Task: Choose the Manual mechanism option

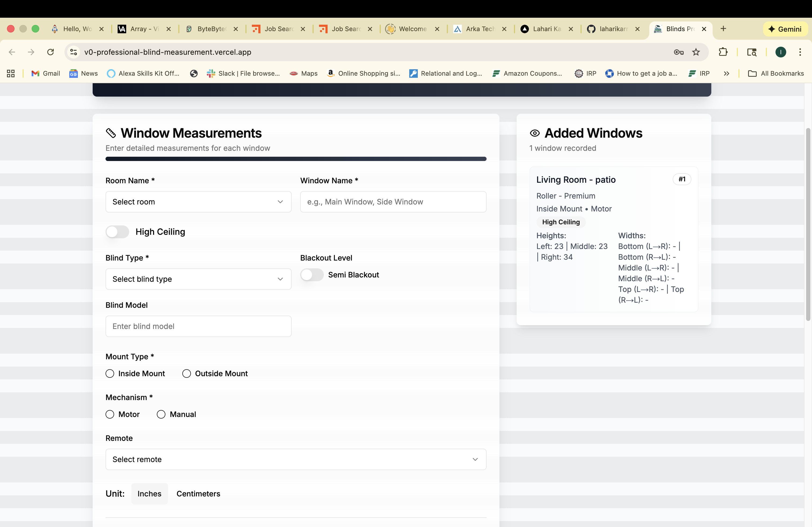Action: [x=161, y=415]
